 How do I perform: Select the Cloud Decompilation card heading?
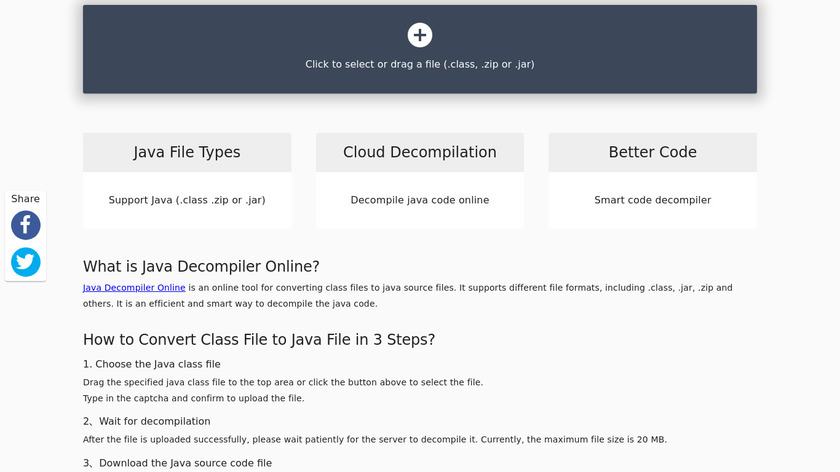(420, 152)
